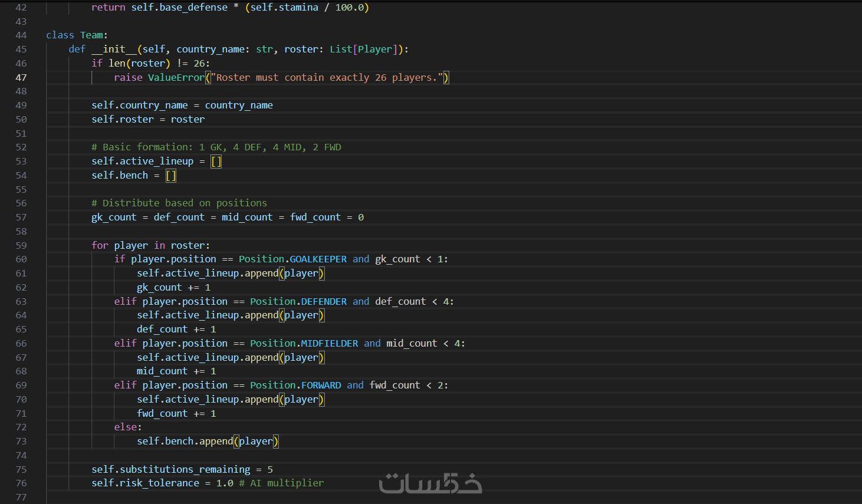
Task: Click line number 44 in the gutter
Action: (21, 35)
